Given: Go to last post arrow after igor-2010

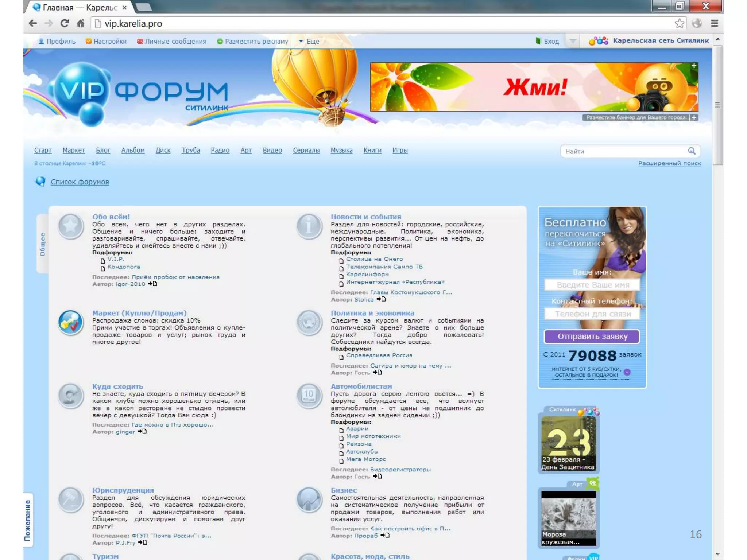Looking at the screenshot, I should [x=152, y=284].
